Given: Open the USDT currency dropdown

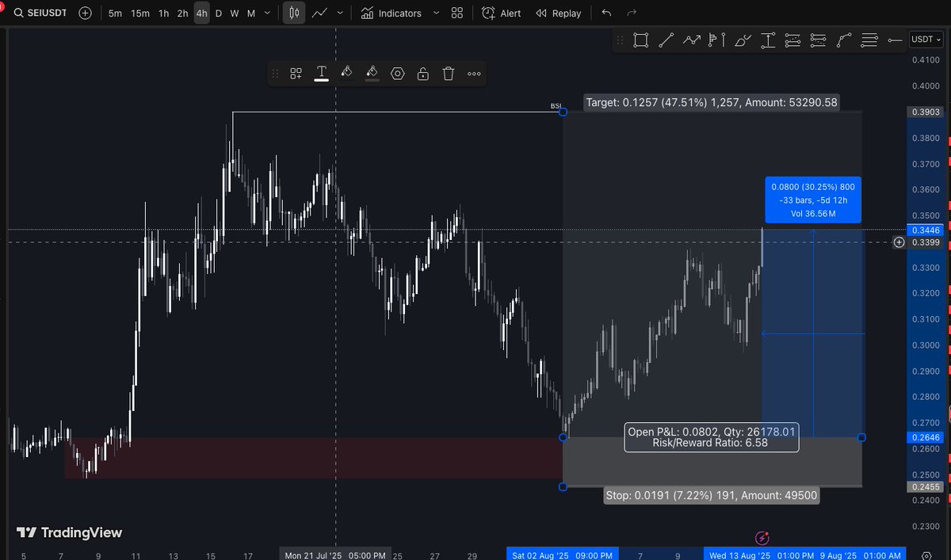Looking at the screenshot, I should tap(925, 40).
